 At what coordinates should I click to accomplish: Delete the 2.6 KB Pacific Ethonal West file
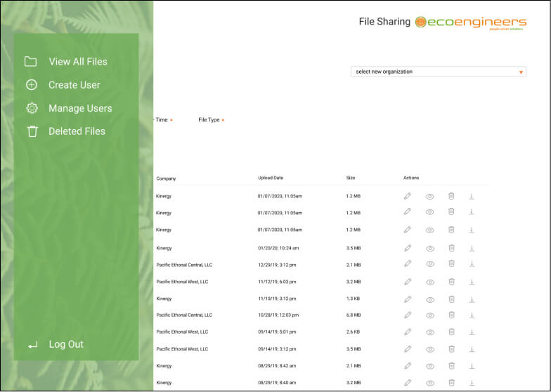pos(451,332)
